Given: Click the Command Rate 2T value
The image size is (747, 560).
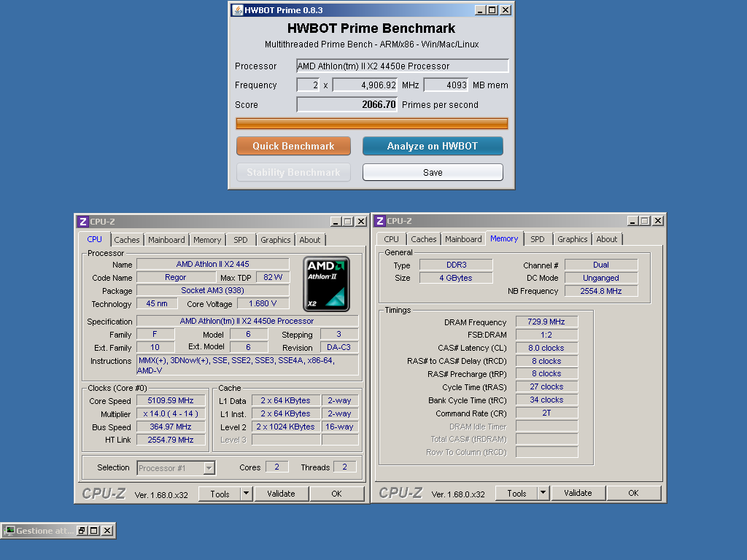Looking at the screenshot, I should pyautogui.click(x=546, y=413).
